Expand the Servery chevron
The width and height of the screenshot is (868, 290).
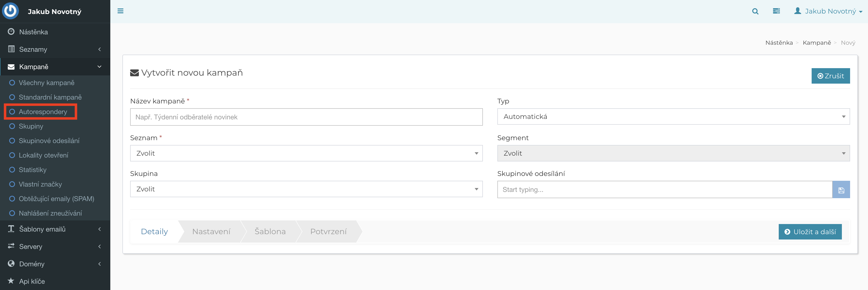tap(99, 246)
